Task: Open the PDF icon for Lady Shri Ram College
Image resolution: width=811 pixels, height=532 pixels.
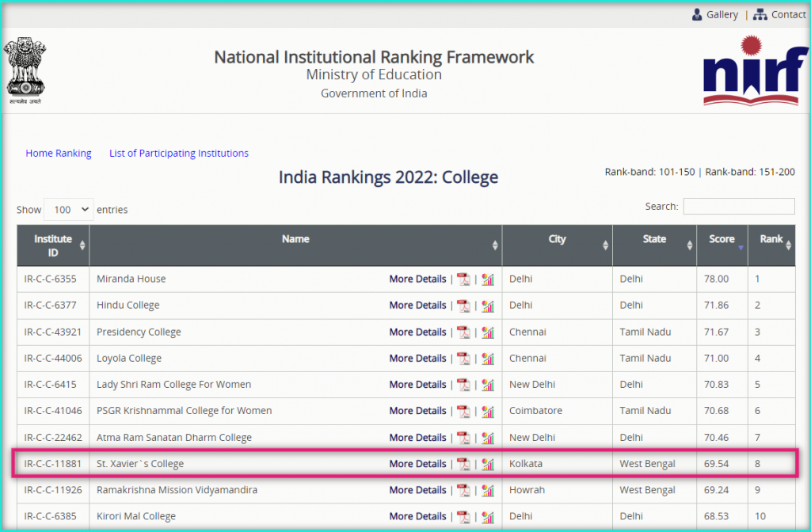Action: [x=463, y=385]
